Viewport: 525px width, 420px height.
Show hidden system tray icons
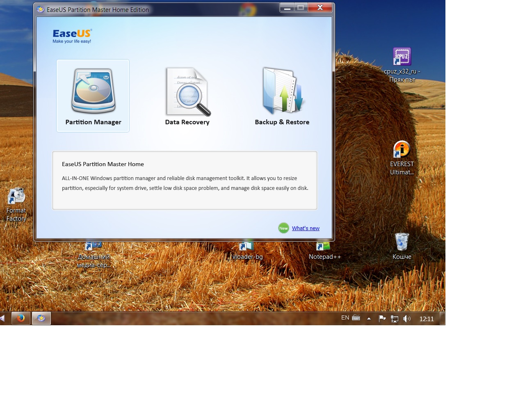369,318
